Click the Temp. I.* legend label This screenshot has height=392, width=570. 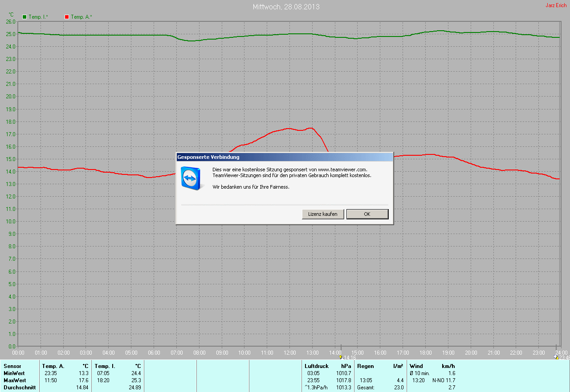tap(38, 17)
